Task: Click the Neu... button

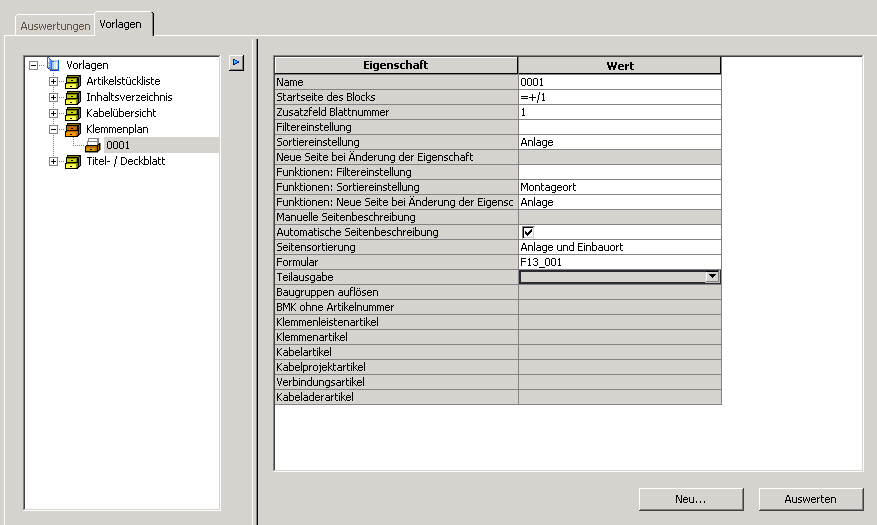Action: tap(691, 499)
